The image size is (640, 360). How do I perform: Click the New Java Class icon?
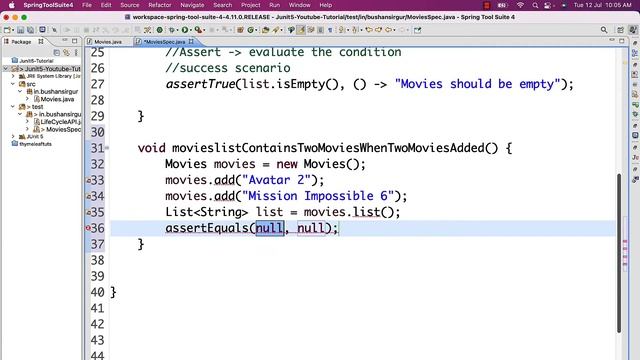(x=251, y=30)
